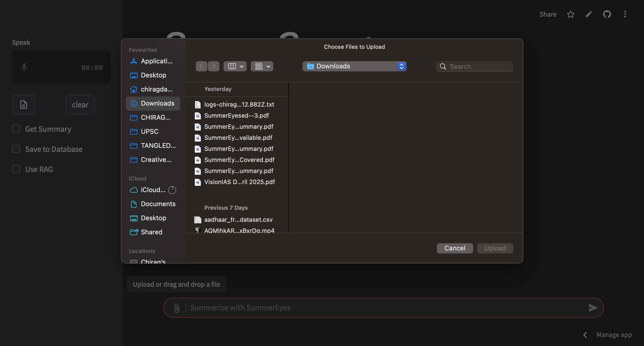Go back with dialog back arrow
The height and width of the screenshot is (346, 644).
click(201, 66)
